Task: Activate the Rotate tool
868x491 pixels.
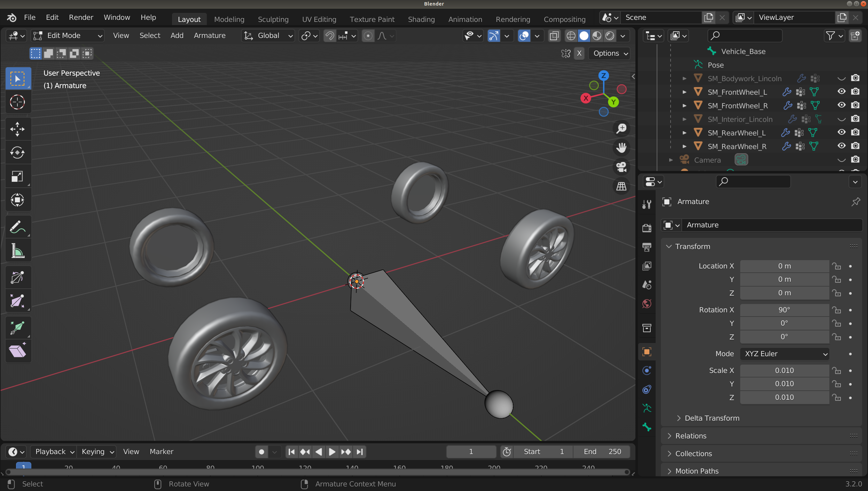Action: pyautogui.click(x=18, y=153)
